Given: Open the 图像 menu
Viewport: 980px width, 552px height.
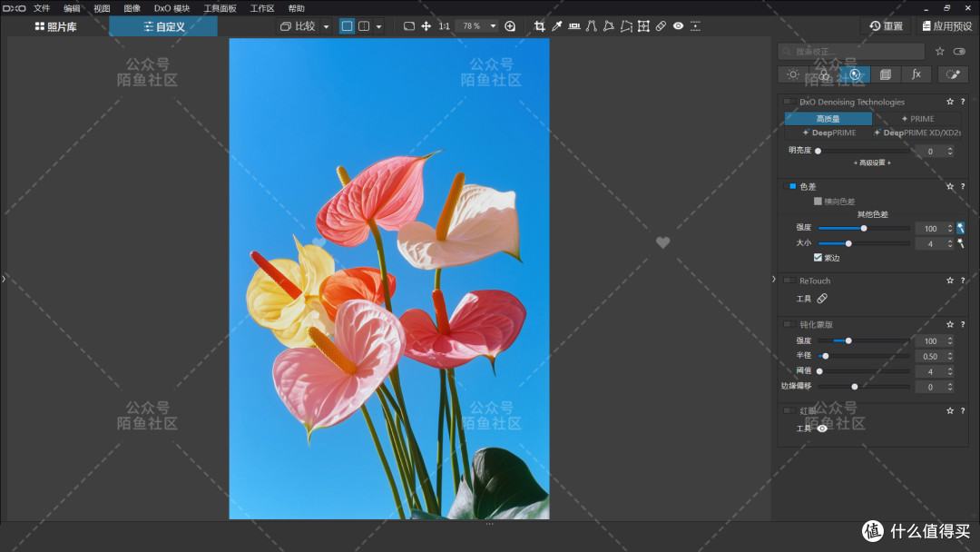Looking at the screenshot, I should (132, 8).
